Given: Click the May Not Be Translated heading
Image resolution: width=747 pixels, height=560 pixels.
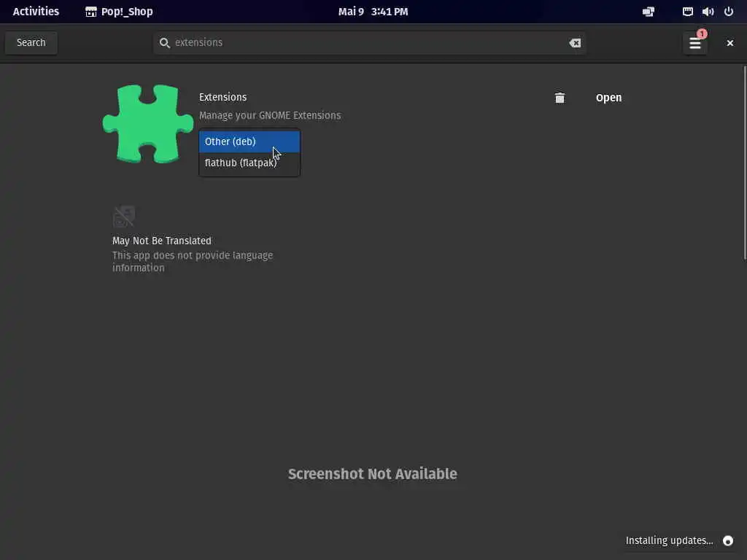Looking at the screenshot, I should (161, 241).
